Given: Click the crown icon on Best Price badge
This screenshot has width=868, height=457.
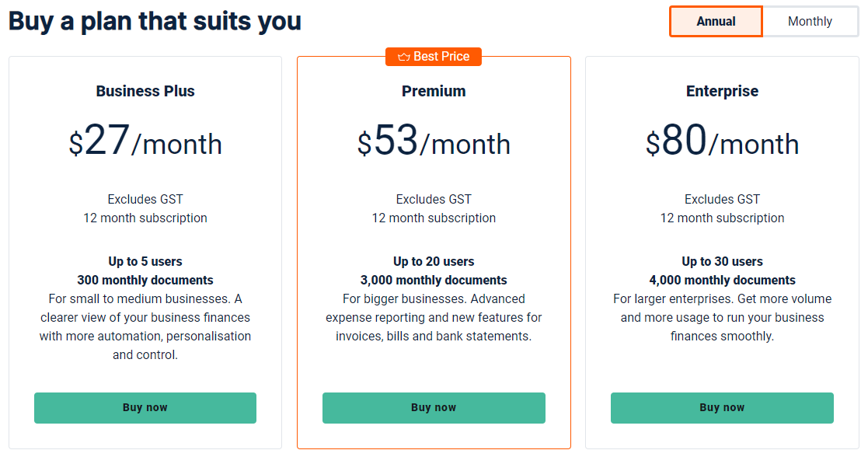Looking at the screenshot, I should (x=403, y=57).
